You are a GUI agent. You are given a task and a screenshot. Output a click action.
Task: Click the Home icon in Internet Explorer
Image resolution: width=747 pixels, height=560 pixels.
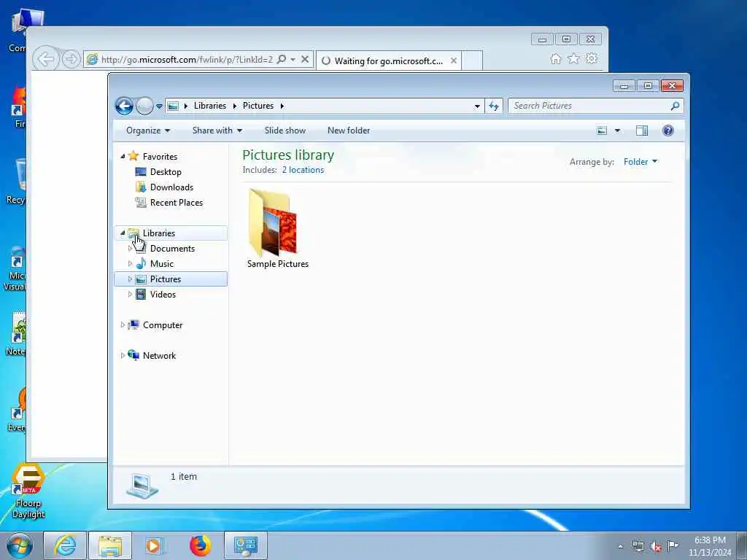coord(555,58)
